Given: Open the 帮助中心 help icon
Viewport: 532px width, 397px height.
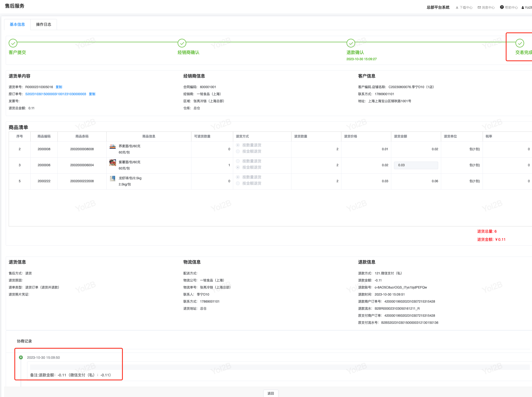Looking at the screenshot, I should click(502, 7).
